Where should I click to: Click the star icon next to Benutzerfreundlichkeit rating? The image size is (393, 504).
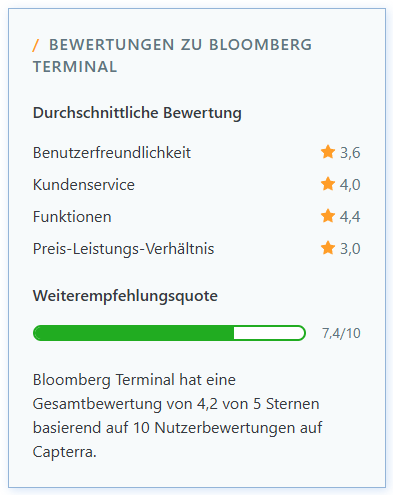(x=328, y=152)
